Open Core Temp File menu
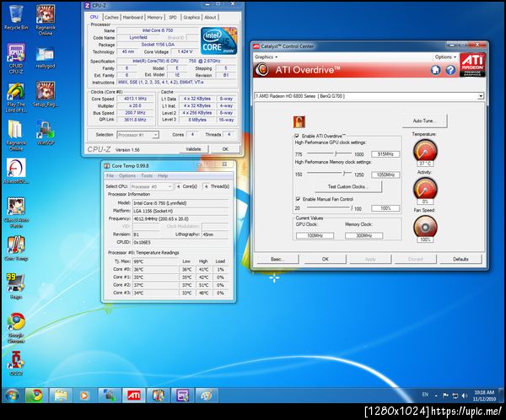This screenshot has width=506, height=420. [x=110, y=175]
